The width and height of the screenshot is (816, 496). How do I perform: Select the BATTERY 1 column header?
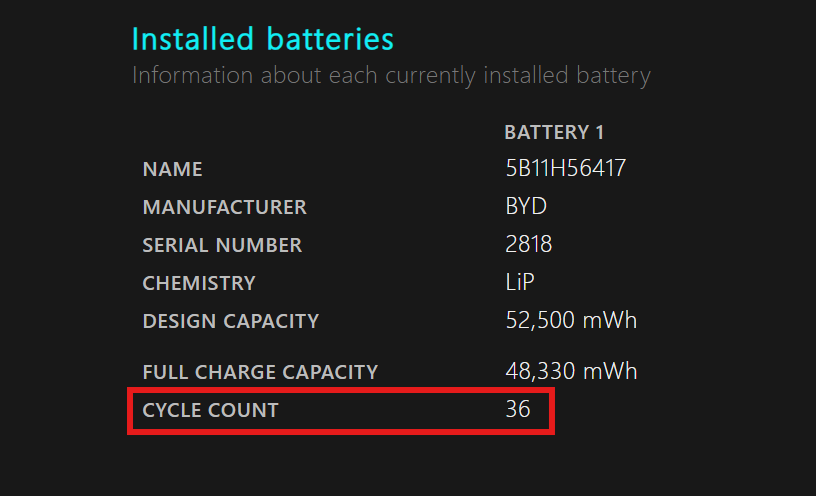[x=554, y=132]
